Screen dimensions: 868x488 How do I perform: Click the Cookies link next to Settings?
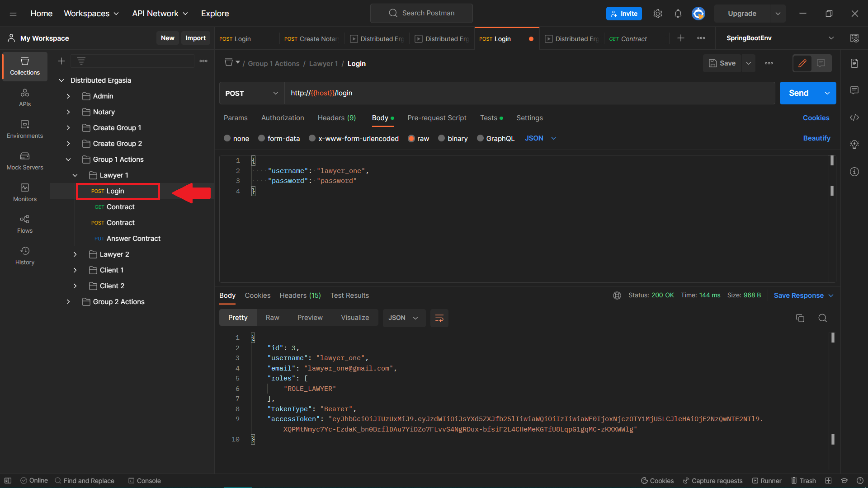pos(816,118)
